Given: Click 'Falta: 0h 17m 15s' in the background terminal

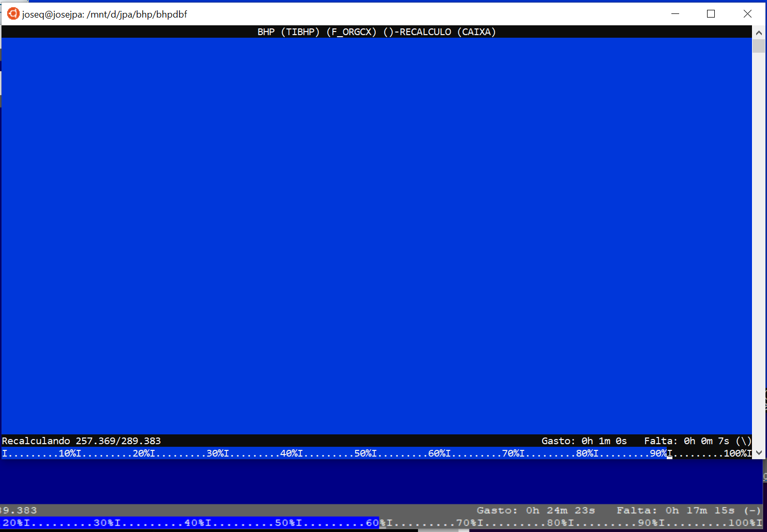Looking at the screenshot, I should pos(676,510).
